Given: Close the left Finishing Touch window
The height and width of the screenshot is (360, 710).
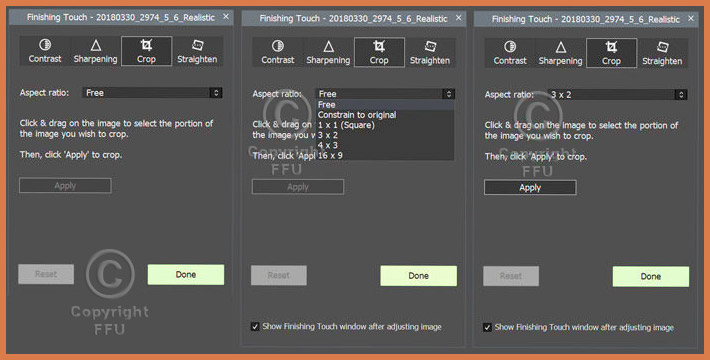Looking at the screenshot, I should 226,17.
